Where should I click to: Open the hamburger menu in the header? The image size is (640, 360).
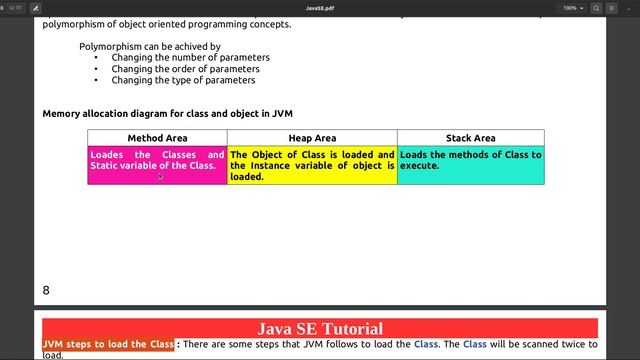coord(611,8)
